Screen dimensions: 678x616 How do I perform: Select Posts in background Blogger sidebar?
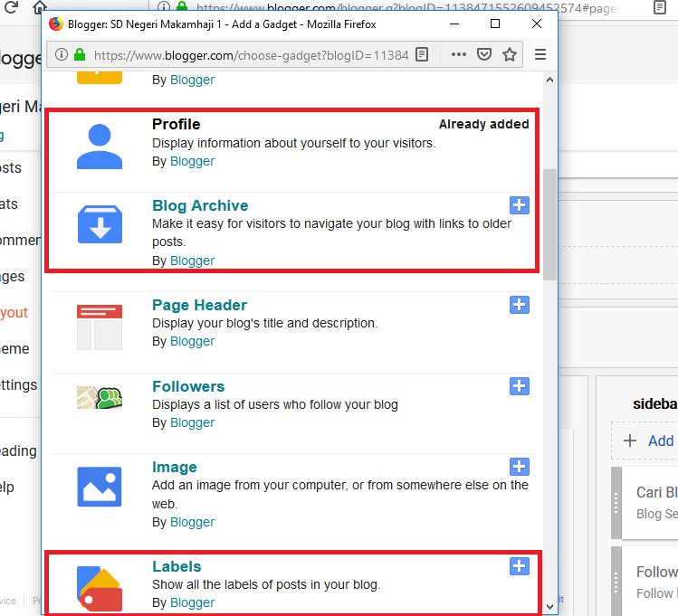(11, 167)
